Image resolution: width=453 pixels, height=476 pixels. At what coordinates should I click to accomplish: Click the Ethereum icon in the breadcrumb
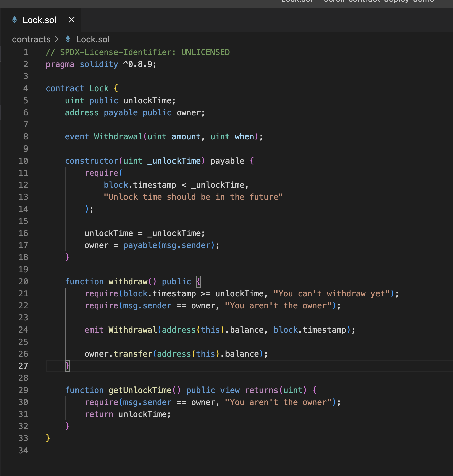tap(68, 39)
